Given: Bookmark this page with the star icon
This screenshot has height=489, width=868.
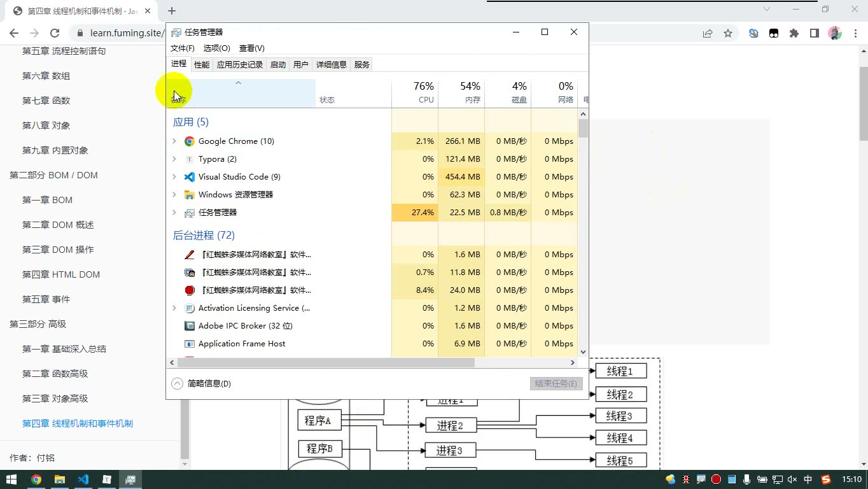Looking at the screenshot, I should click(x=728, y=34).
